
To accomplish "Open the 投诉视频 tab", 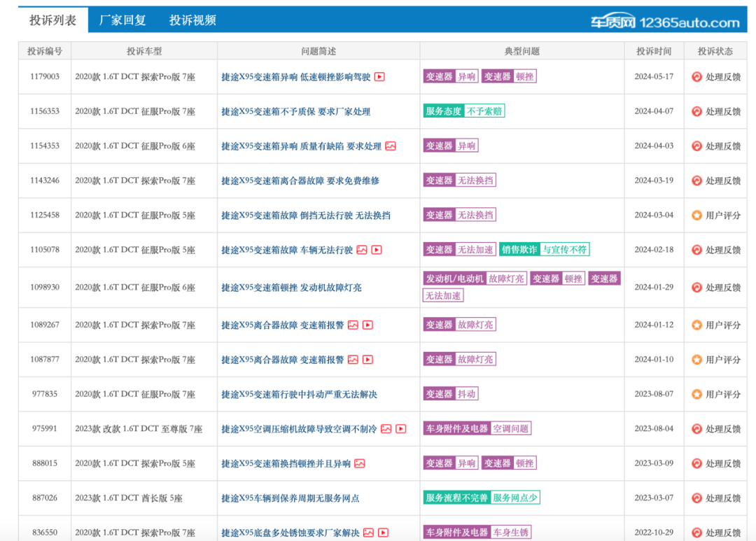I will 192,20.
